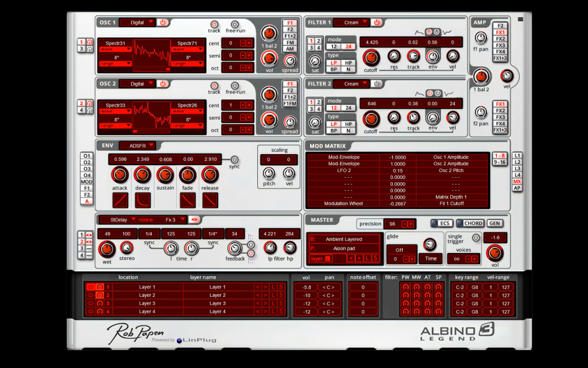Toggle the envelope sync switch
Viewport: 588px width, 368px height.
234,159
